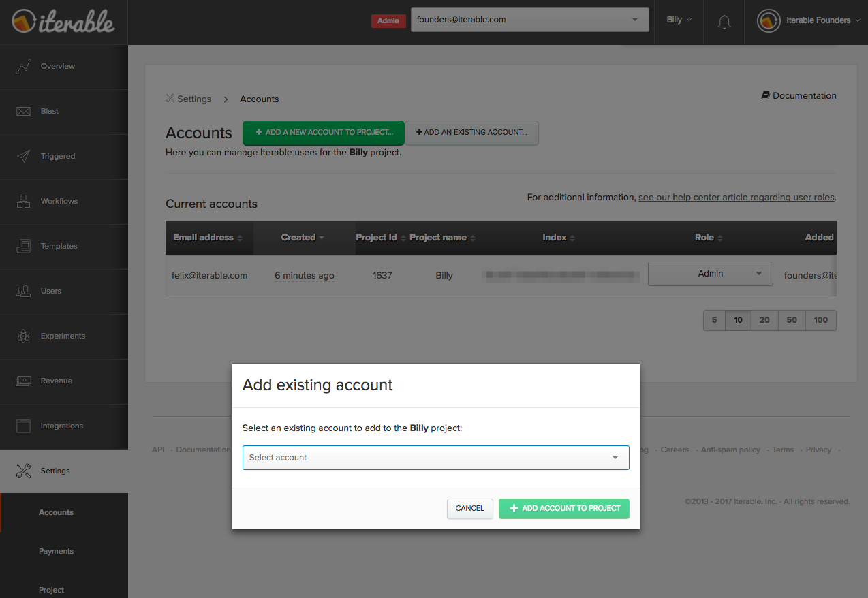Open the Select account dropdown
This screenshot has width=868, height=598.
click(x=436, y=458)
